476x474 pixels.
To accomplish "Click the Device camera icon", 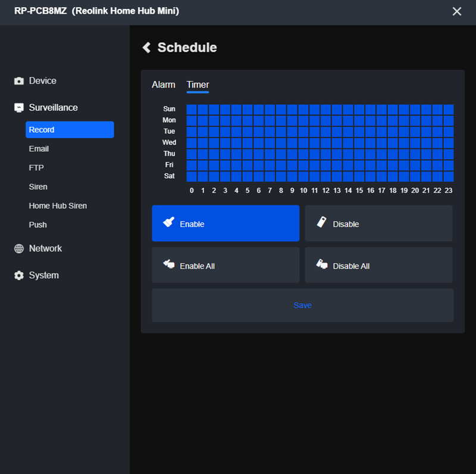I will click(19, 81).
